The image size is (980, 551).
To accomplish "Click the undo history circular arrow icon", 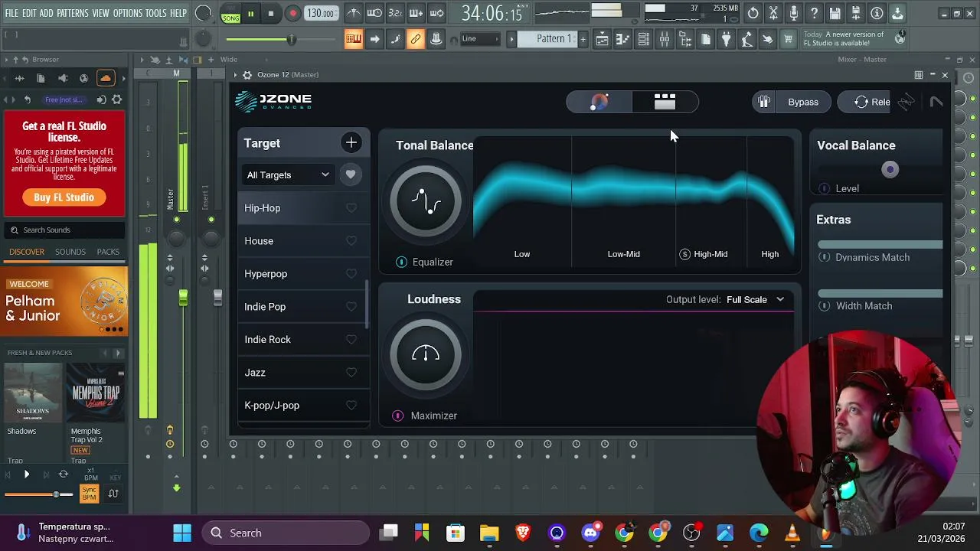I will 753,14.
